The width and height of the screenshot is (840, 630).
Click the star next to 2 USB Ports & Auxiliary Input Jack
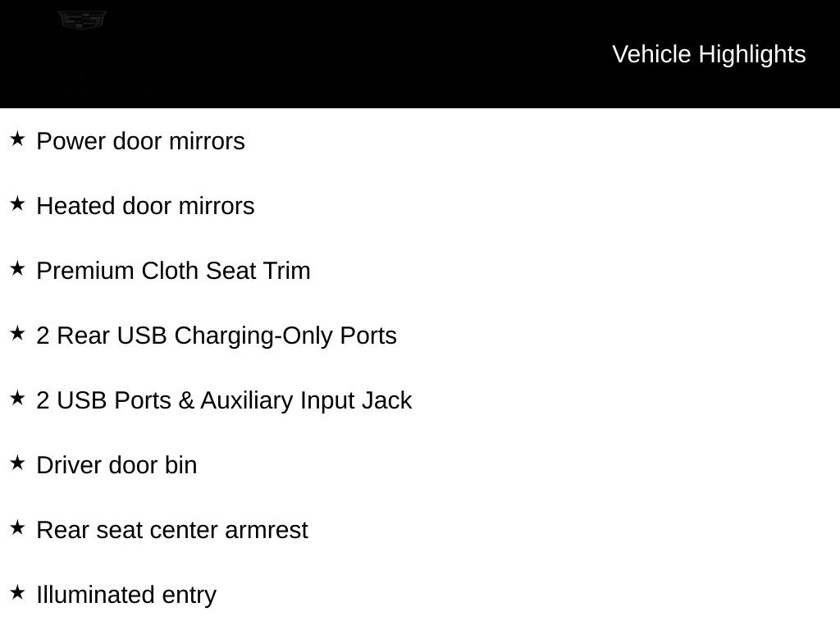point(17,398)
